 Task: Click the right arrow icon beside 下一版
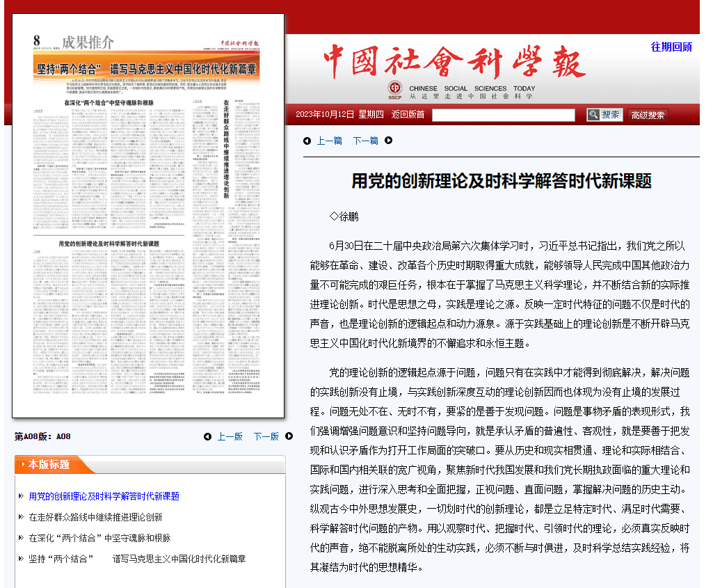pyautogui.click(x=289, y=436)
